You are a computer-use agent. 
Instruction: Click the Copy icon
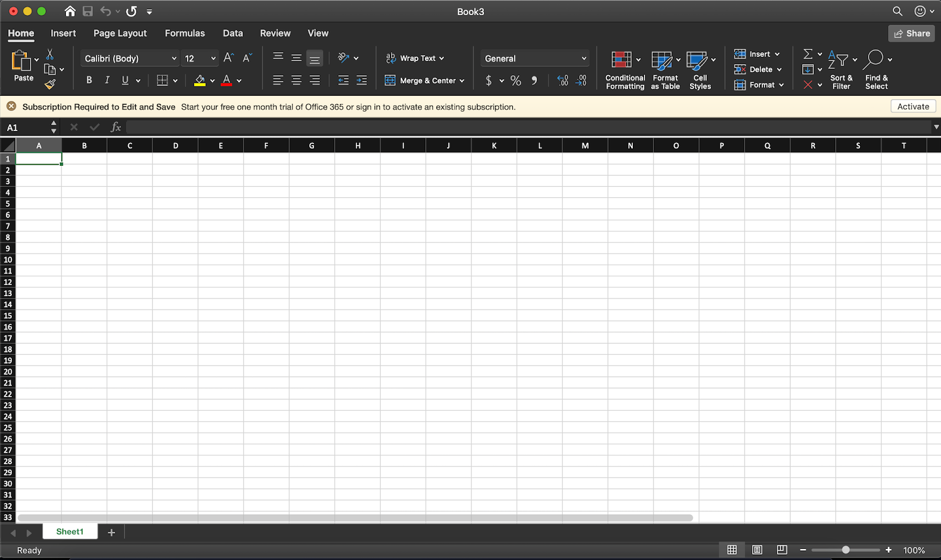tap(50, 69)
